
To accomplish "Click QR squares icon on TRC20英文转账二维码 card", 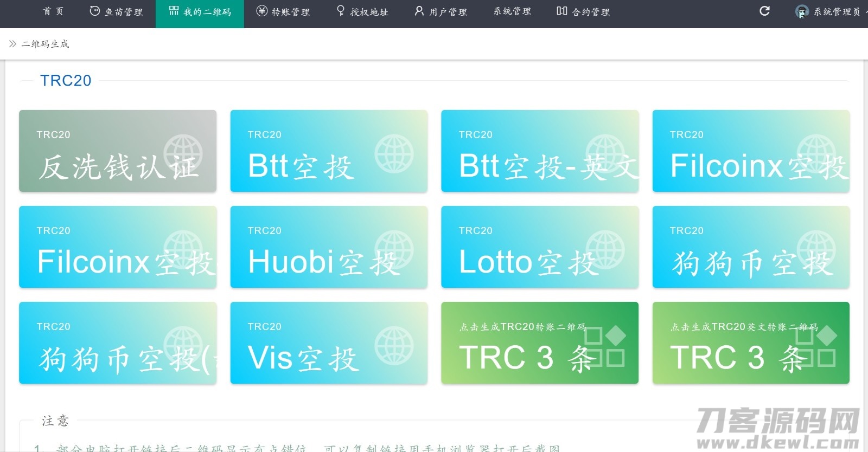I will click(816, 347).
